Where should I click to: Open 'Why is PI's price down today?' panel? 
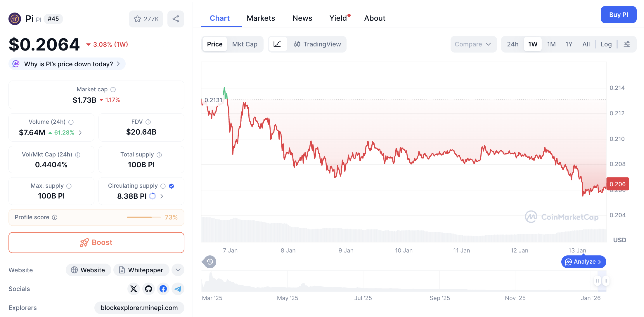click(x=67, y=64)
